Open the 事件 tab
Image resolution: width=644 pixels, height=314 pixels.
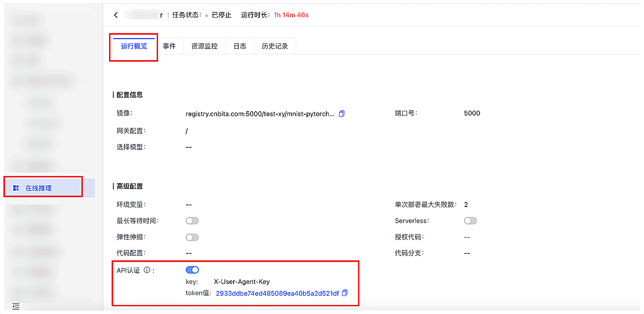coord(169,46)
